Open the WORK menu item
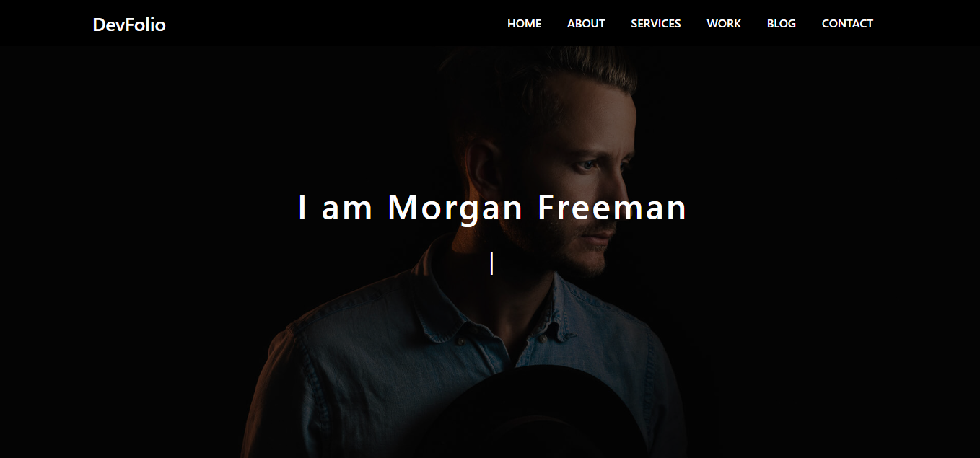 click(x=724, y=24)
